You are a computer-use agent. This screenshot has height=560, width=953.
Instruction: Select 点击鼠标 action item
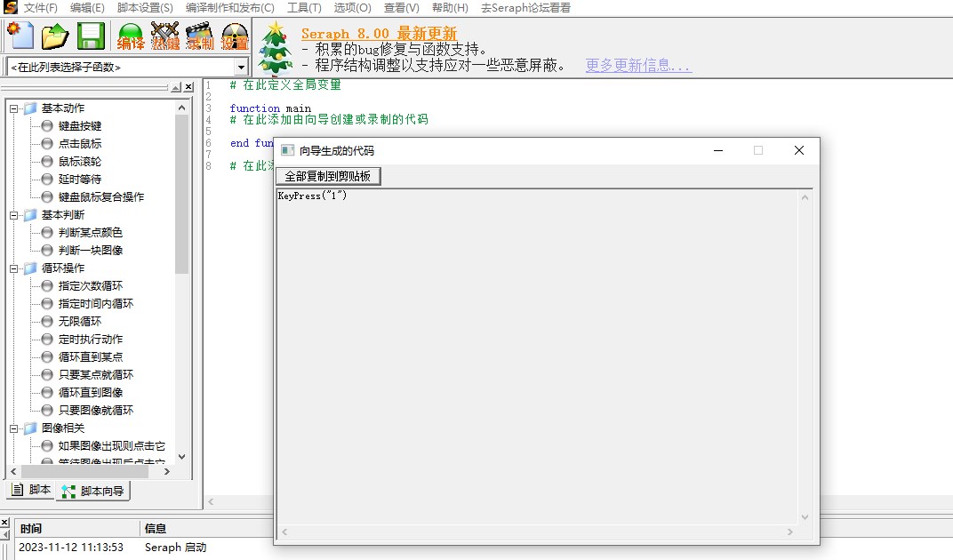tap(80, 143)
